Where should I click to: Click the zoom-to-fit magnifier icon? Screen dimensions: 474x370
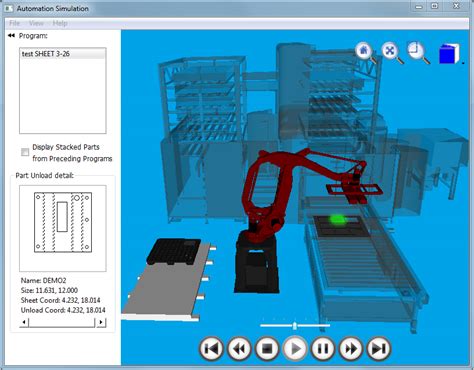392,52
